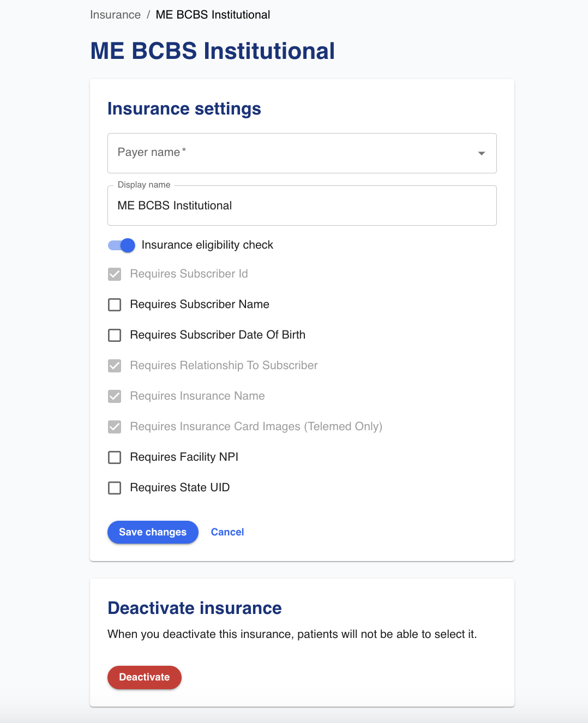Enable the Requires Facility NPI checkbox
588x723 pixels.
[115, 457]
